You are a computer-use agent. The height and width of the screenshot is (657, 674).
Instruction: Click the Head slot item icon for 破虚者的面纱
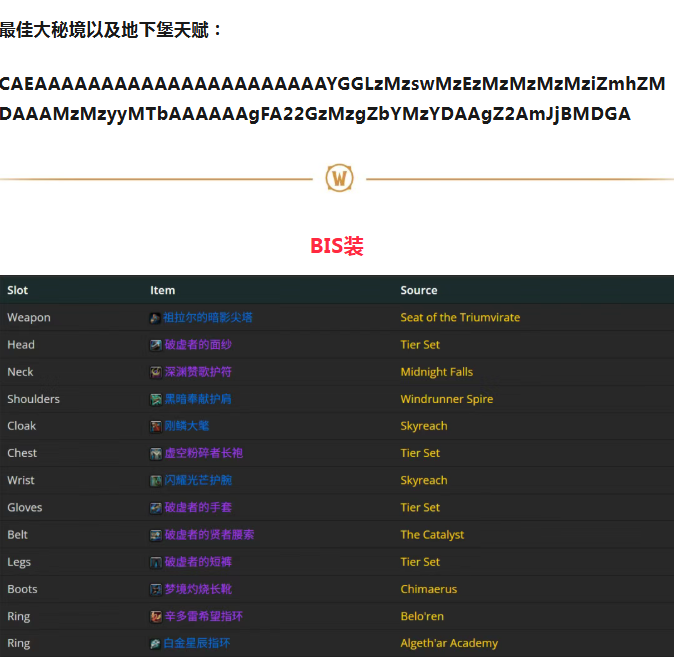(156, 345)
